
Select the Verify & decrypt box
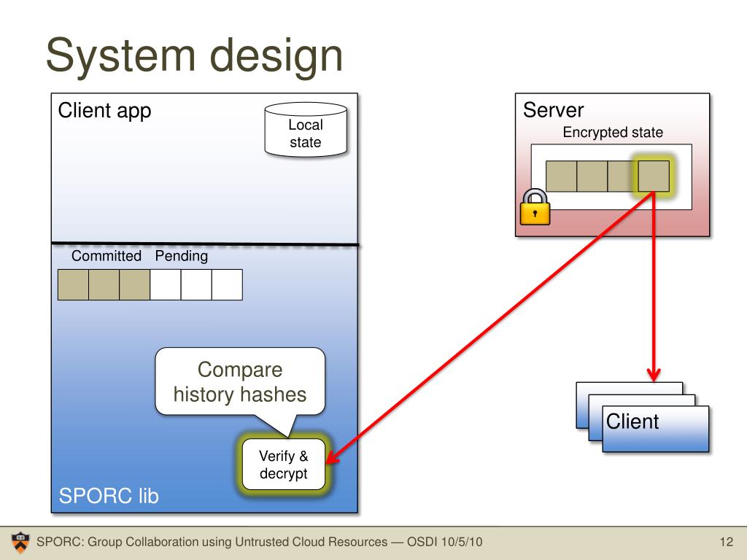(284, 464)
